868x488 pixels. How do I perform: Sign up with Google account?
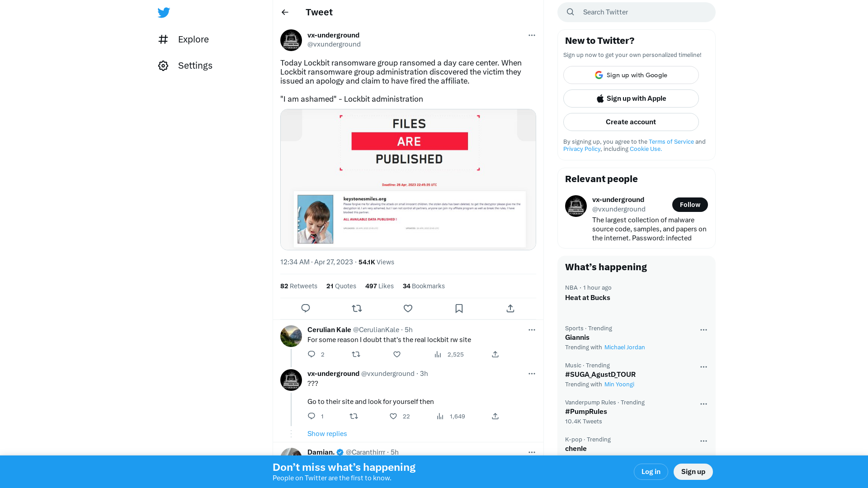(631, 75)
